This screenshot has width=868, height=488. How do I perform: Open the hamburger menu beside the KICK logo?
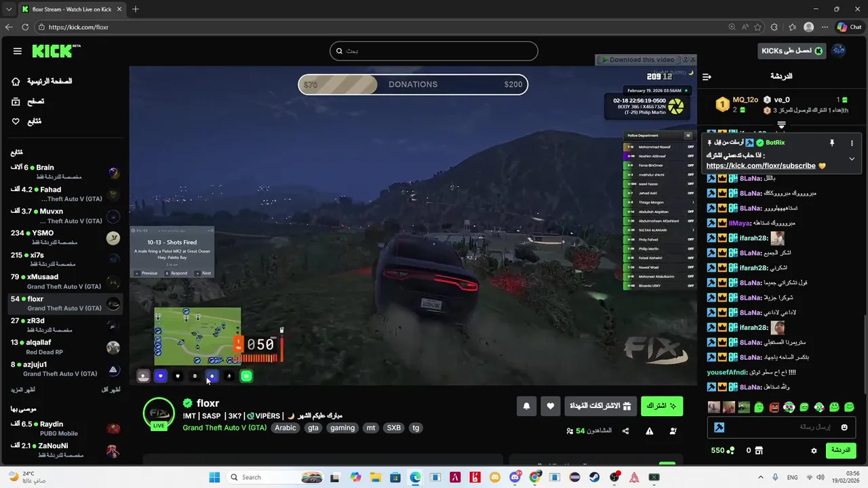pyautogui.click(x=18, y=51)
